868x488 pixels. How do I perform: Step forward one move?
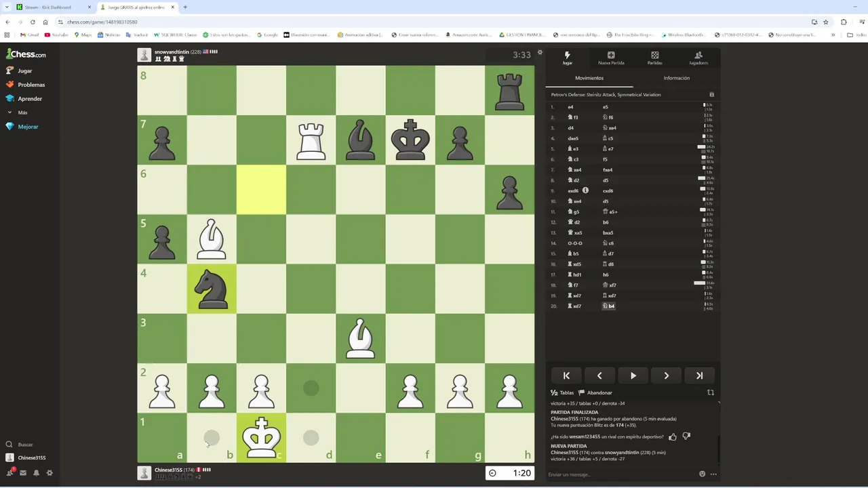(666, 375)
